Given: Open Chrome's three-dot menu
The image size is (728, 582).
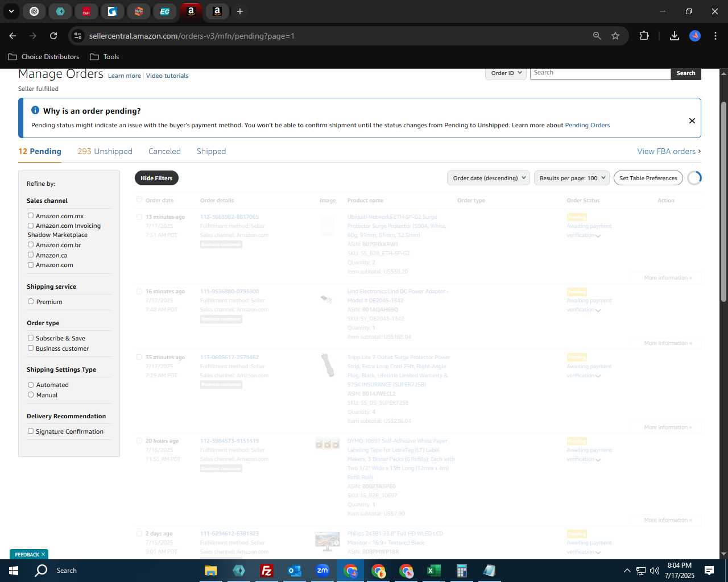Looking at the screenshot, I should coord(715,36).
